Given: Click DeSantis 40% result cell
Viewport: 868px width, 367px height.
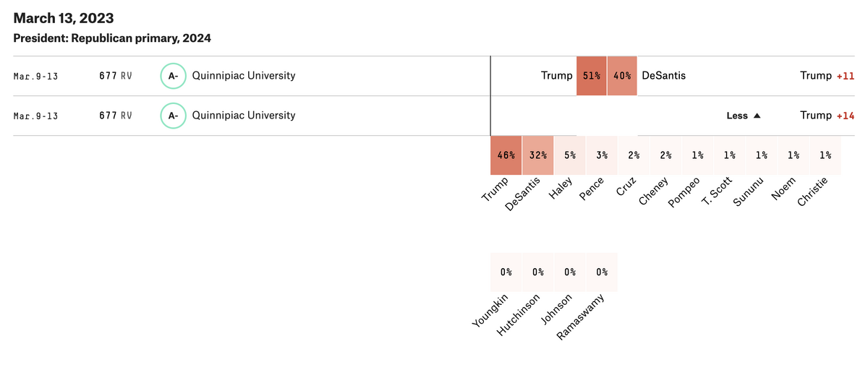Looking at the screenshot, I should pyautogui.click(x=622, y=76).
